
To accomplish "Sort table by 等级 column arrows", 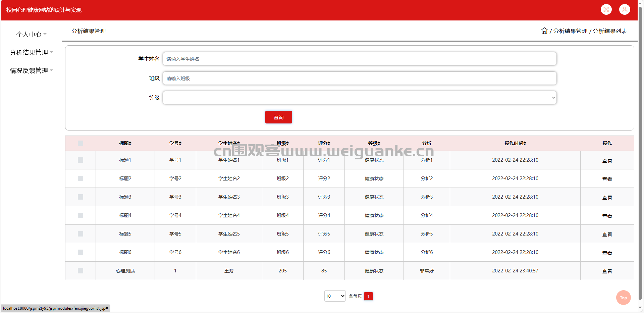I will click(379, 143).
